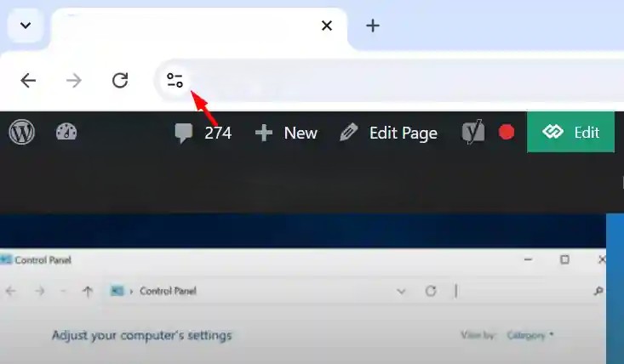Open the WordPress logo menu
This screenshot has height=364, width=624.
click(22, 133)
